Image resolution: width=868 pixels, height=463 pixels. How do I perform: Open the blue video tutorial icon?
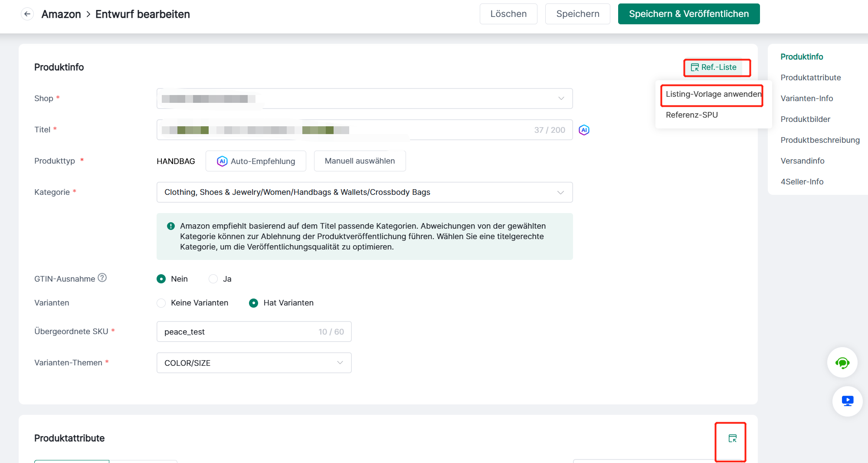coord(847,401)
